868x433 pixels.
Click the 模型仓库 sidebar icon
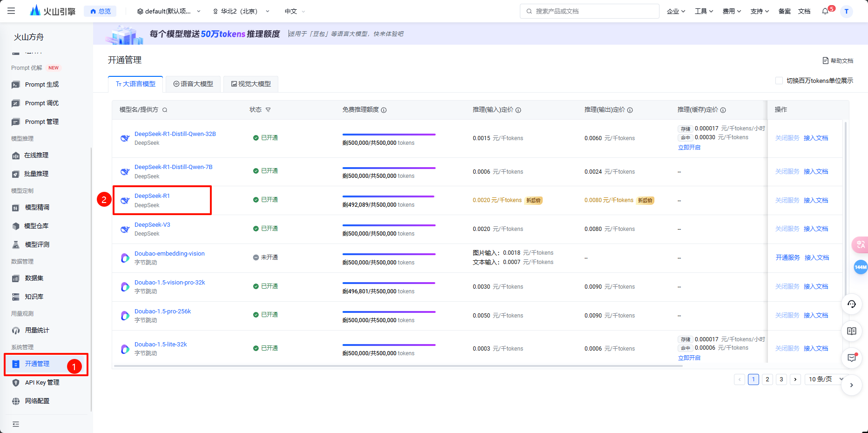click(16, 226)
